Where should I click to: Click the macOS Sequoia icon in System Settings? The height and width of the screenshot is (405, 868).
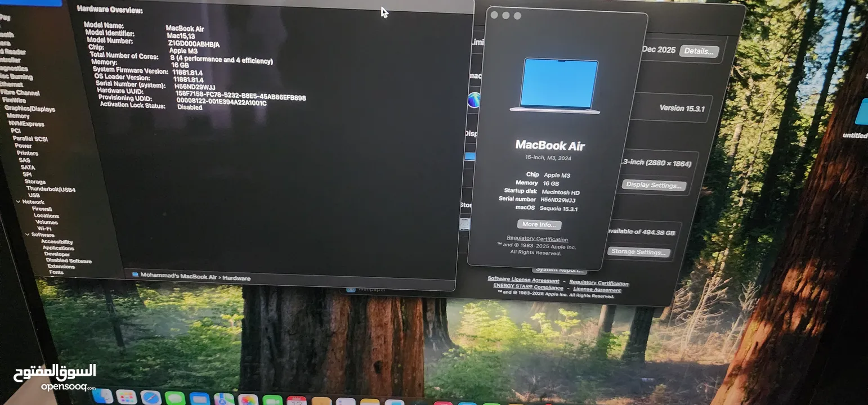click(x=474, y=100)
